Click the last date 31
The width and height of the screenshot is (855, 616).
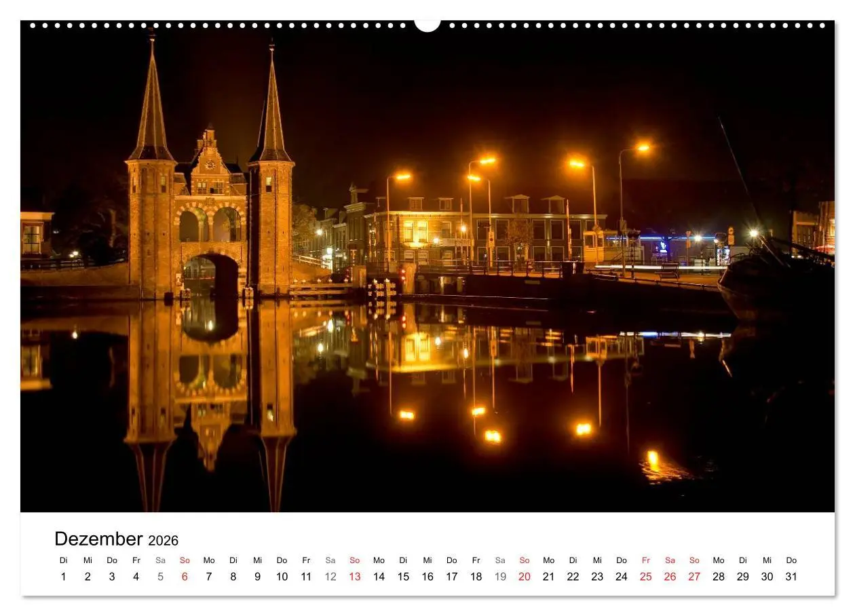click(791, 576)
